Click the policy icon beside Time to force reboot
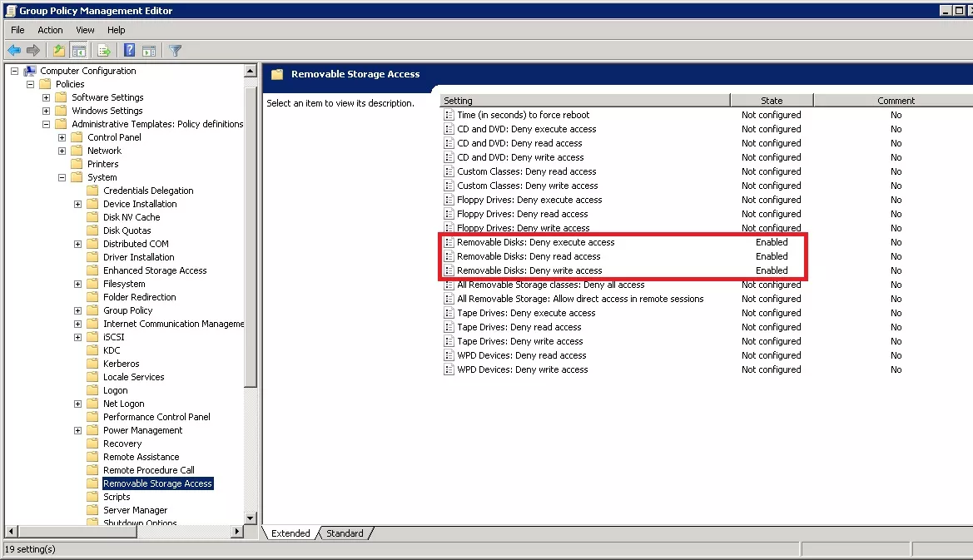Screen dimensions: 973x560 pos(449,115)
